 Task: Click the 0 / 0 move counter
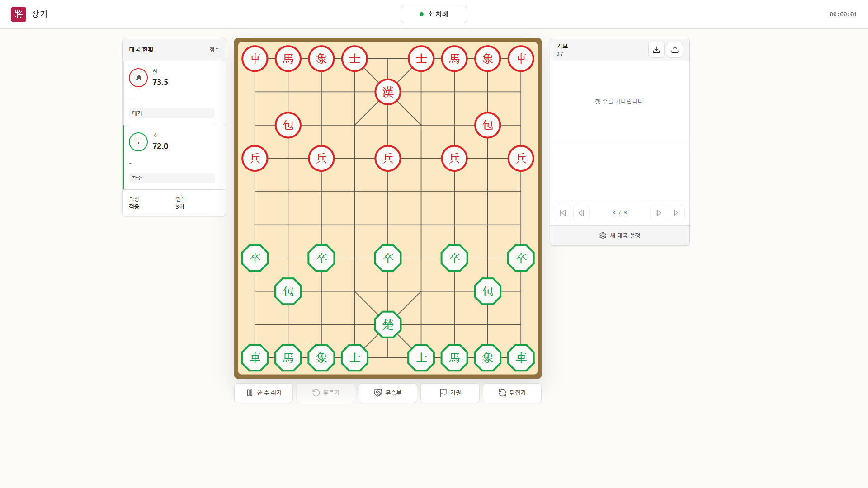click(x=620, y=213)
